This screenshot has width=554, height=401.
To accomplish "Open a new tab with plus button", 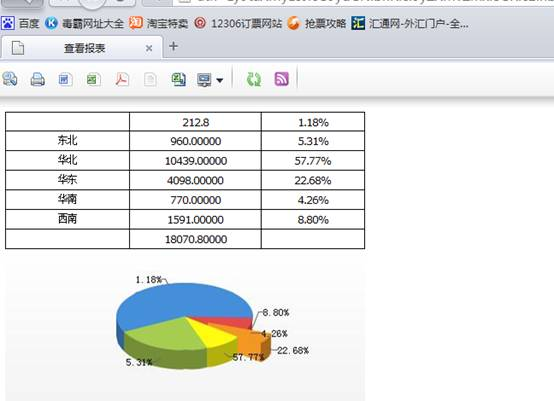I will tap(173, 46).
